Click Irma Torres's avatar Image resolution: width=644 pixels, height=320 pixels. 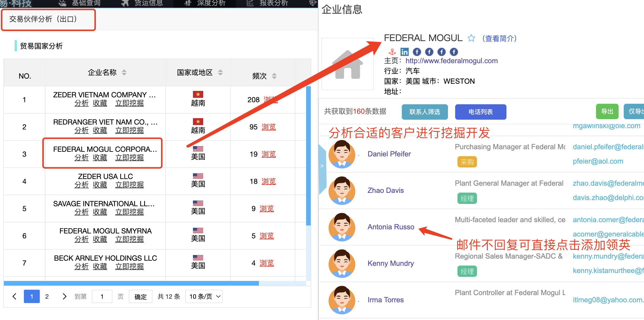(x=342, y=300)
